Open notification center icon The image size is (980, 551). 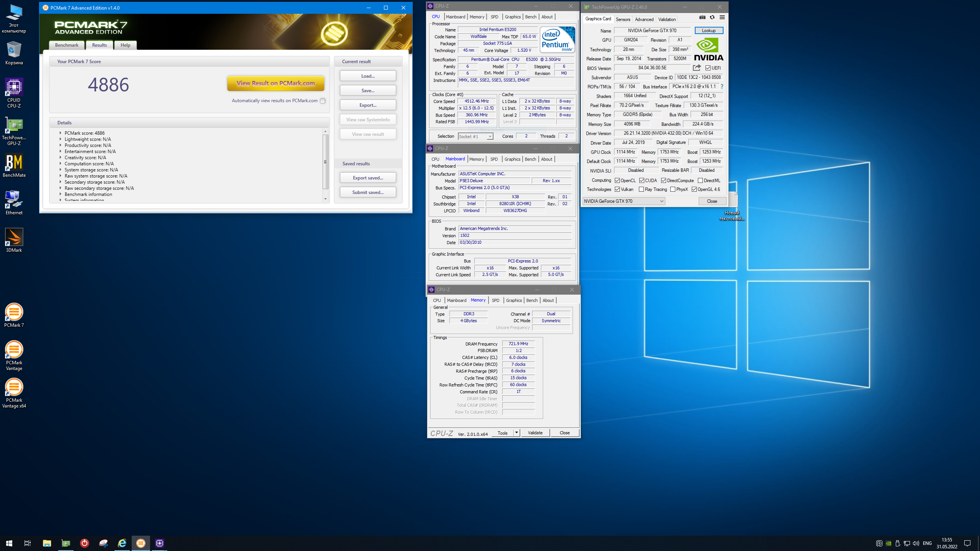point(967,543)
